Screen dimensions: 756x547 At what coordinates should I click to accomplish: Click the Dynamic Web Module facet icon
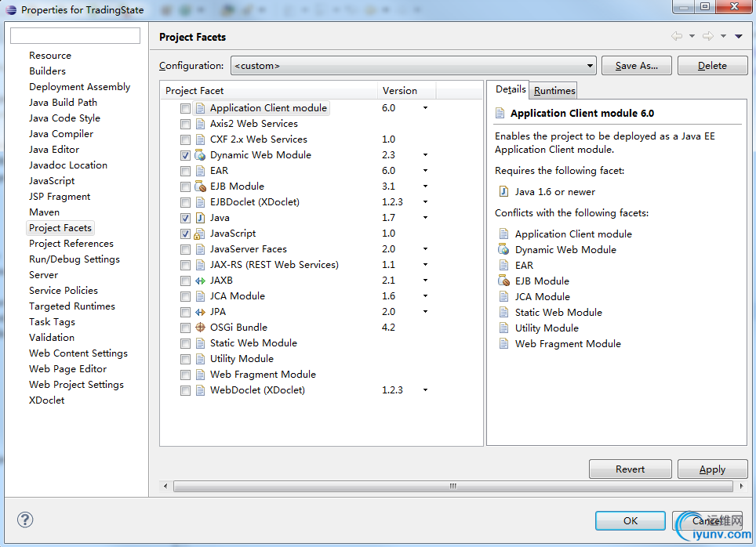[200, 155]
